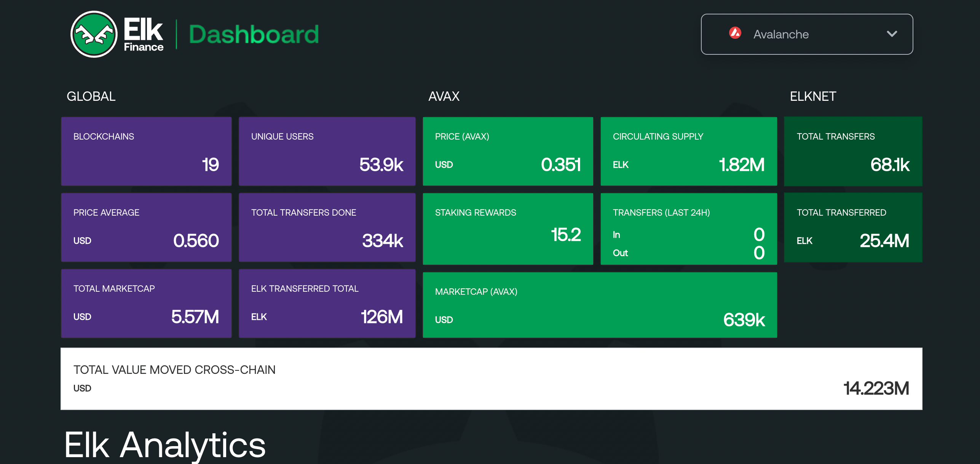980x464 pixels.
Task: Click the ElkNet Total Transfers value 68.1k
Action: point(890,165)
